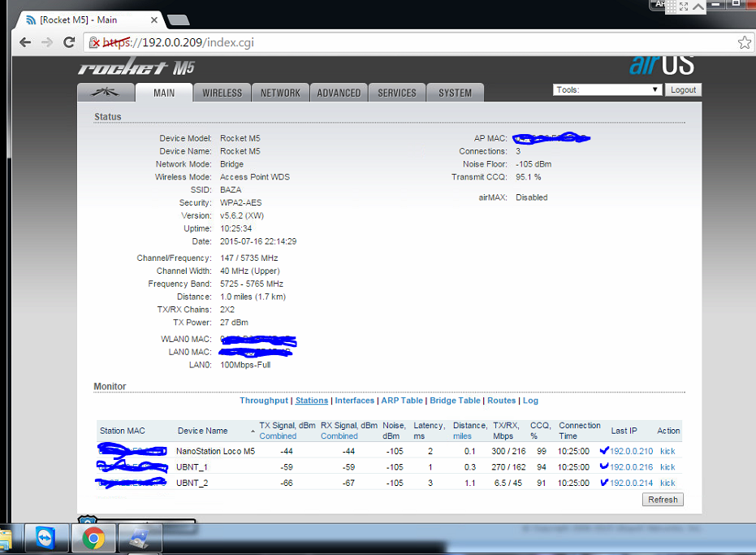
Task: Open the Routes link
Action: (x=502, y=401)
